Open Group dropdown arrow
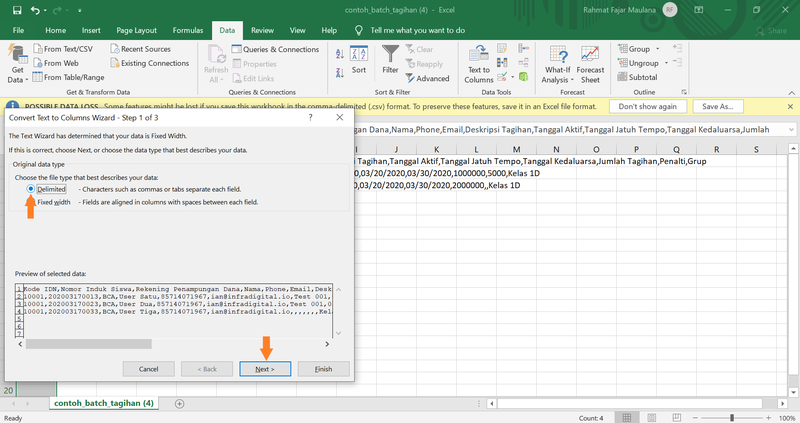 coord(658,49)
